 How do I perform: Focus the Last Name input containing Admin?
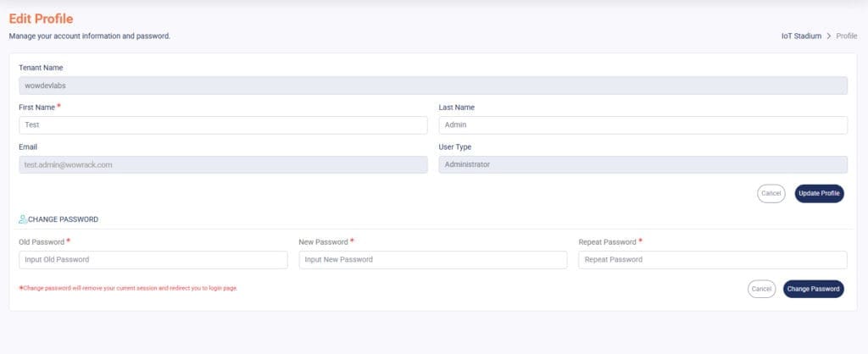[643, 125]
